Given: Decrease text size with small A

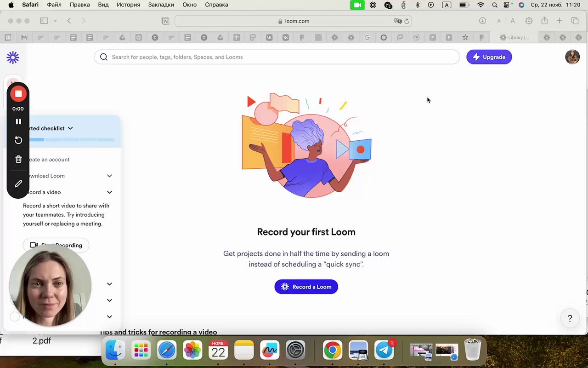Looking at the screenshot, I should click(x=498, y=21).
